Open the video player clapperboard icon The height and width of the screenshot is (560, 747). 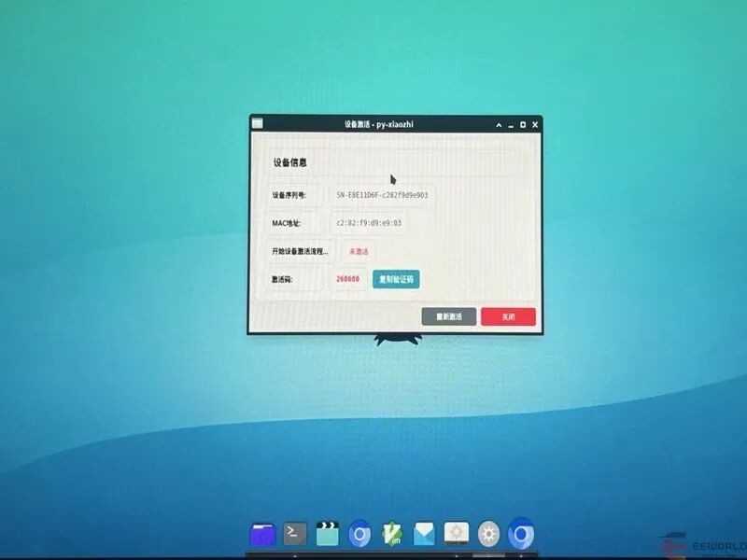point(328,534)
